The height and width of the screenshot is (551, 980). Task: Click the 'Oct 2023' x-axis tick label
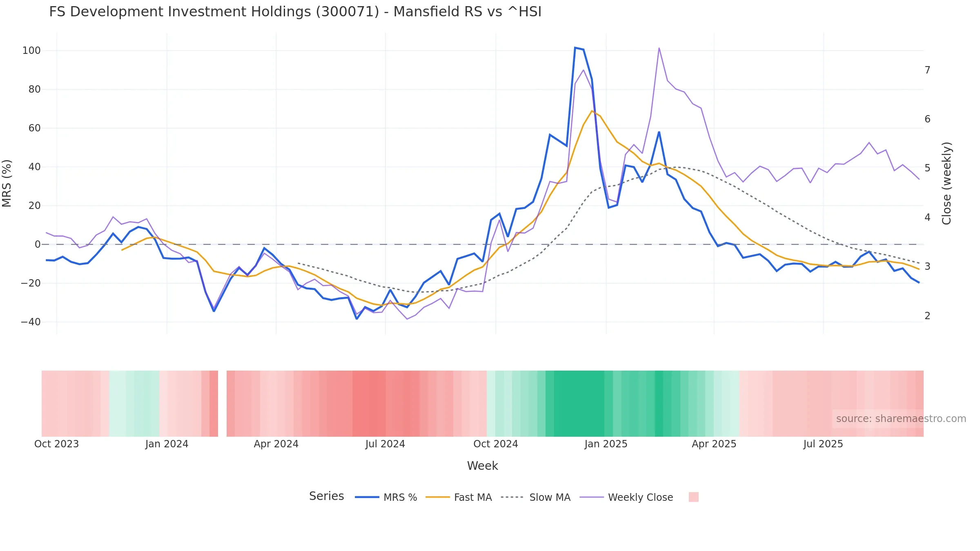[x=56, y=444]
